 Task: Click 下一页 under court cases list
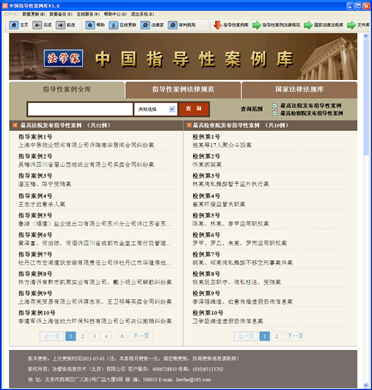pyautogui.click(x=141, y=336)
